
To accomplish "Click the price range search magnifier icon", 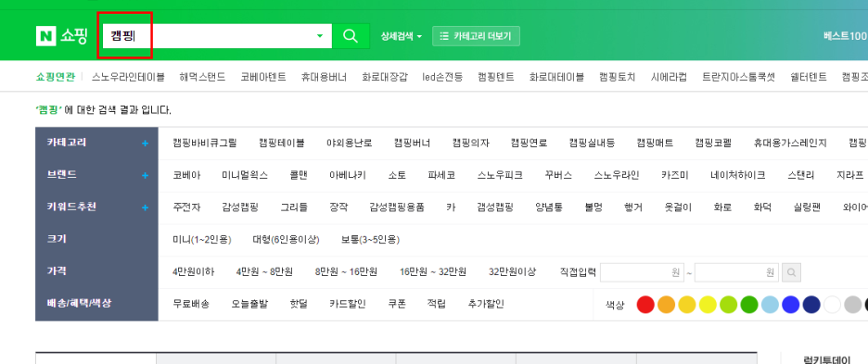I will [792, 272].
